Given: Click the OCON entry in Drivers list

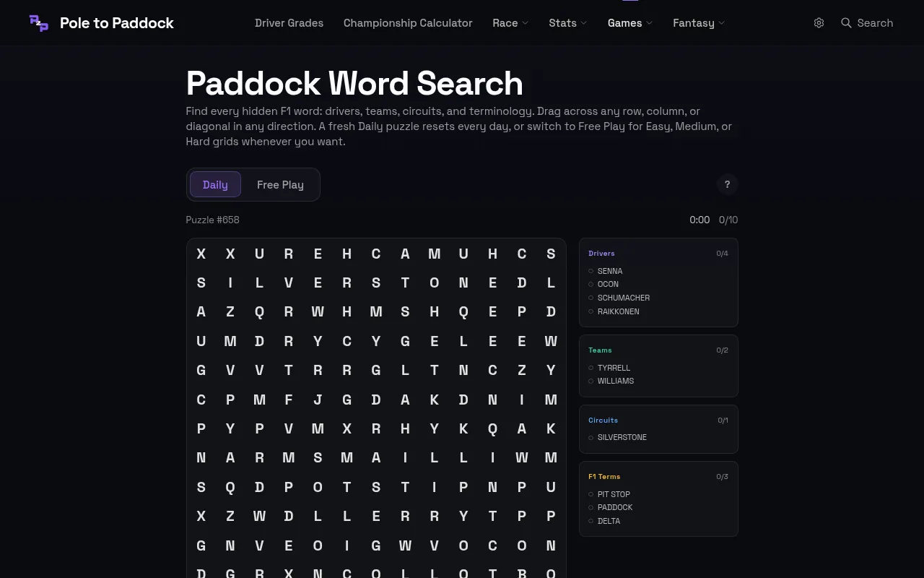Looking at the screenshot, I should point(608,285).
